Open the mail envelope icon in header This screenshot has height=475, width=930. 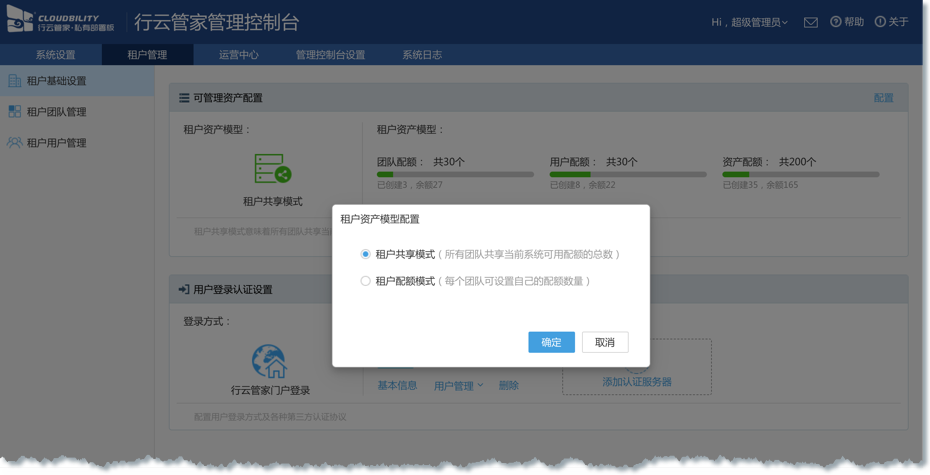(811, 22)
